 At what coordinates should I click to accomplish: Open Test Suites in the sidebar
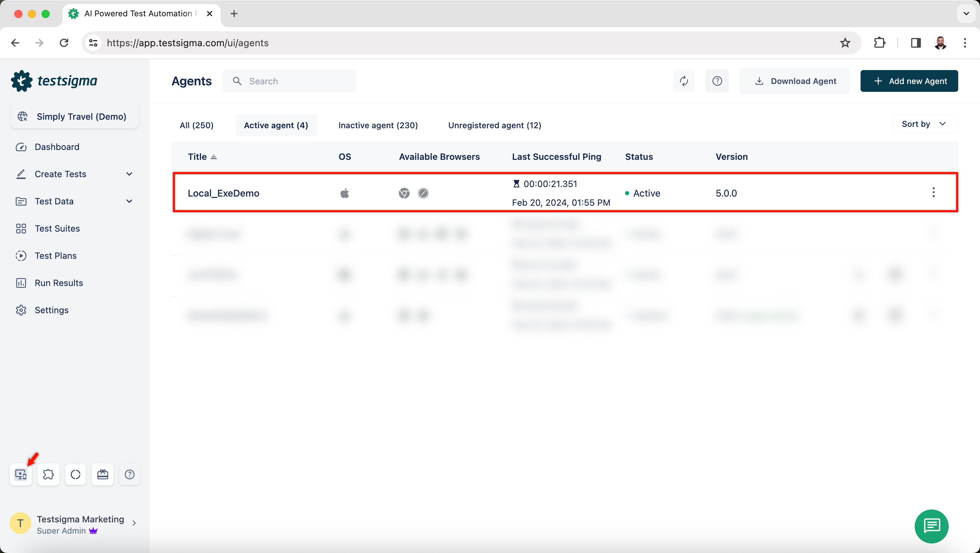58,229
